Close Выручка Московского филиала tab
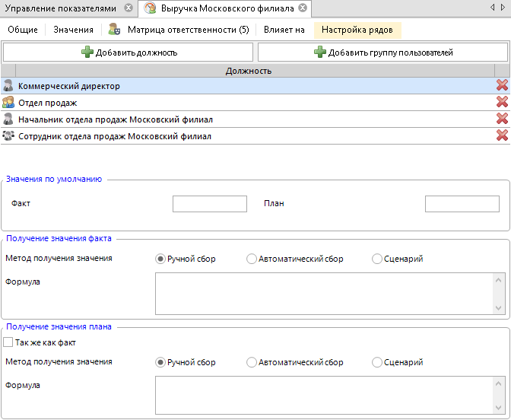The image size is (511, 420). [x=303, y=8]
